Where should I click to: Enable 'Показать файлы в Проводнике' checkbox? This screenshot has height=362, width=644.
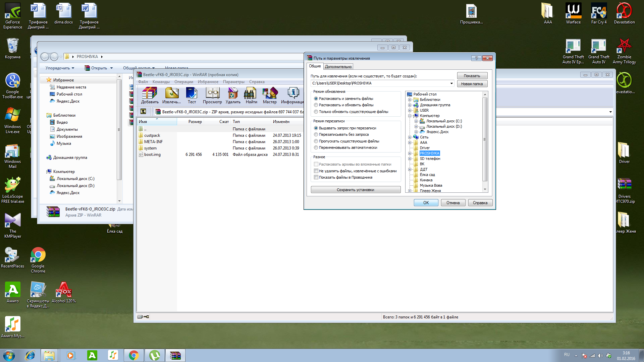click(316, 178)
